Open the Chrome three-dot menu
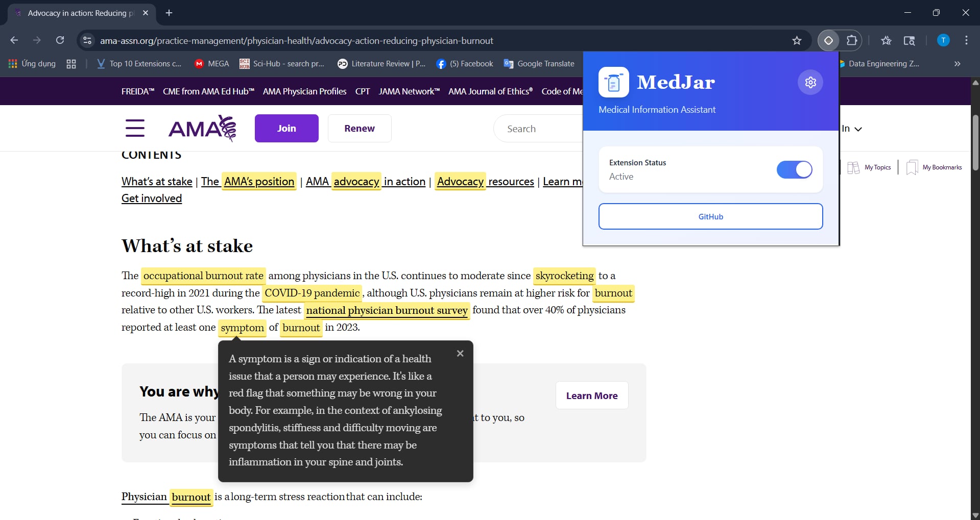 [x=966, y=40]
